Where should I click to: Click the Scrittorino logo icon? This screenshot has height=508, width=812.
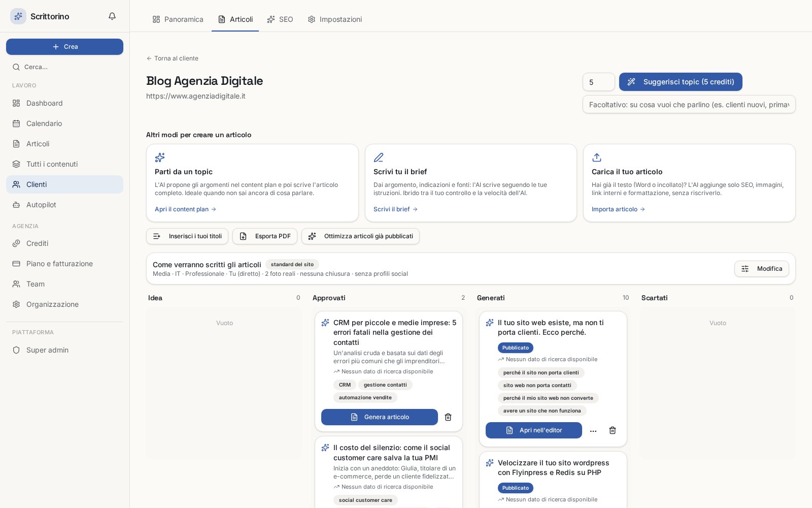click(x=18, y=16)
